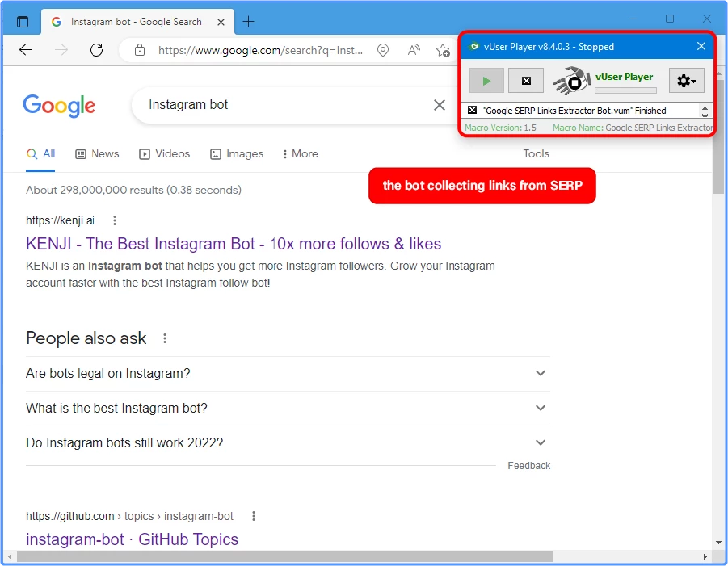Viewport: 728px width, 566px height.
Task: Expand 'Do Instagram bots still work 2022?'
Action: pos(288,443)
